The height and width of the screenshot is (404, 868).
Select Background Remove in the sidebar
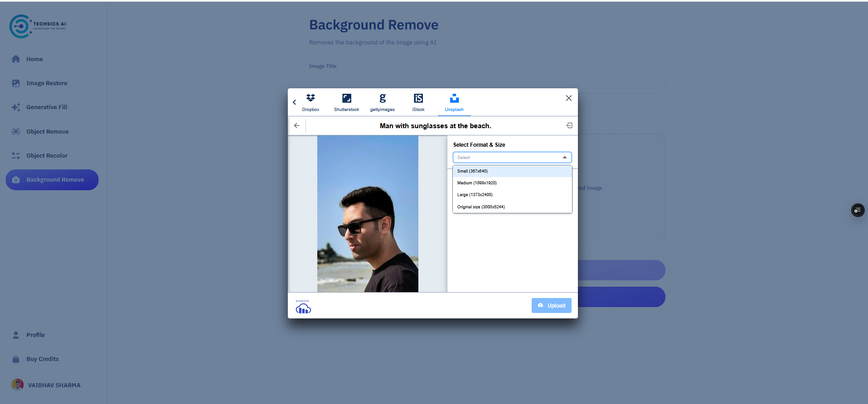(52, 180)
